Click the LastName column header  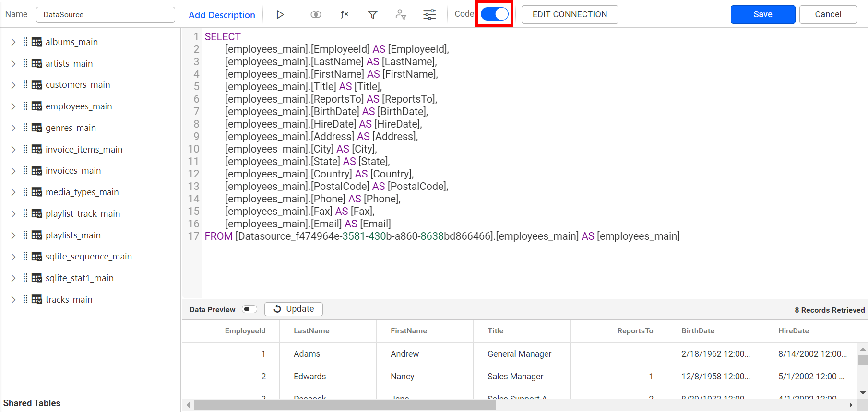pos(311,331)
